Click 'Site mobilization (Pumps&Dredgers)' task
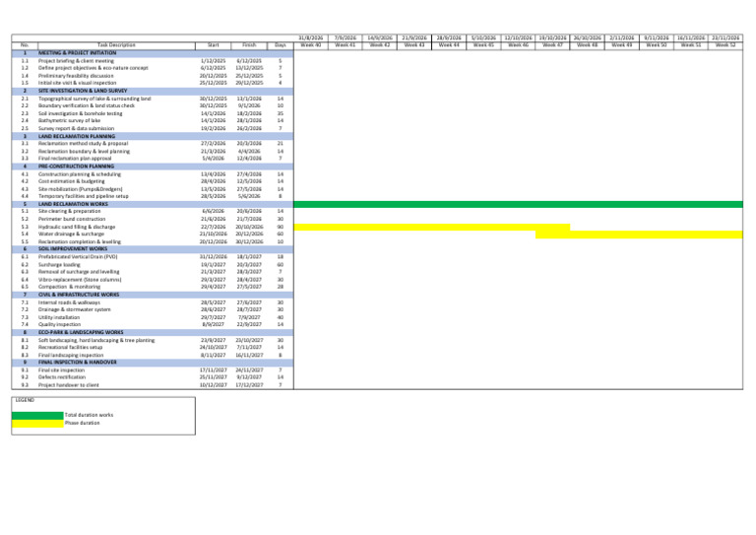This screenshot has width=756, height=535. (x=81, y=189)
